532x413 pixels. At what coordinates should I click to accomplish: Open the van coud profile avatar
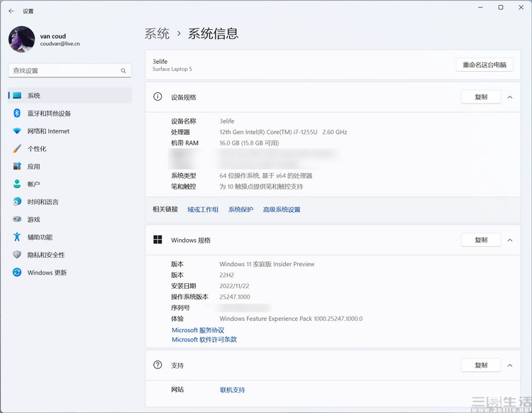(22, 39)
